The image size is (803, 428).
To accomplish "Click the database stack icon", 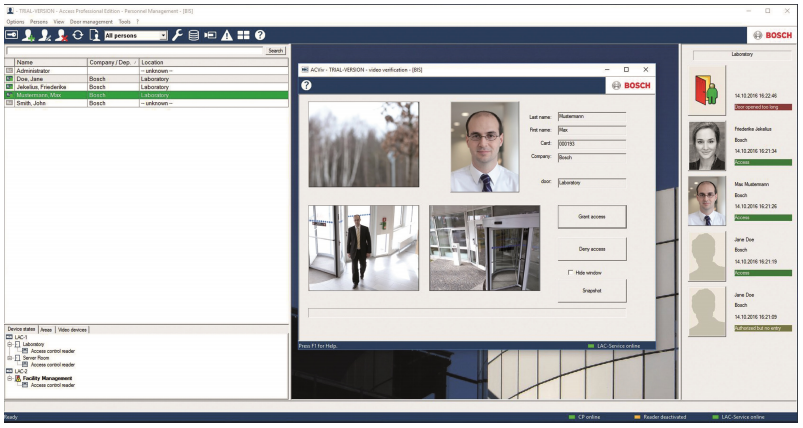I will [194, 35].
